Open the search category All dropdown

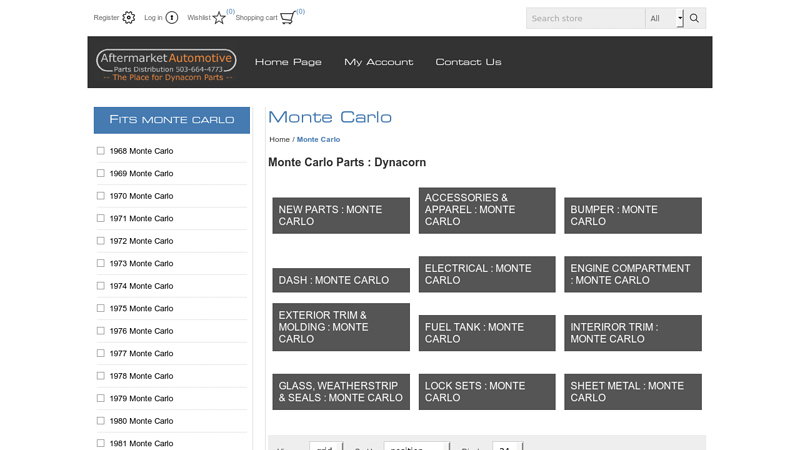coord(664,18)
